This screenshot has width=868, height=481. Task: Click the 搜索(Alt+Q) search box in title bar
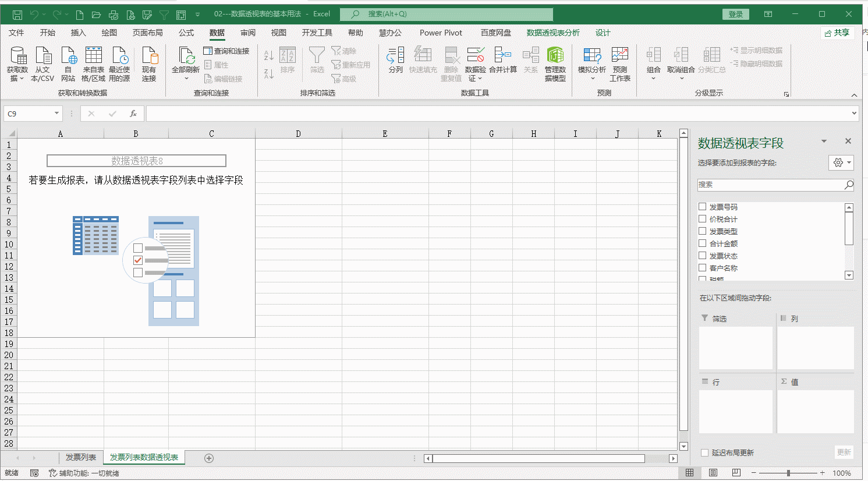pos(447,14)
